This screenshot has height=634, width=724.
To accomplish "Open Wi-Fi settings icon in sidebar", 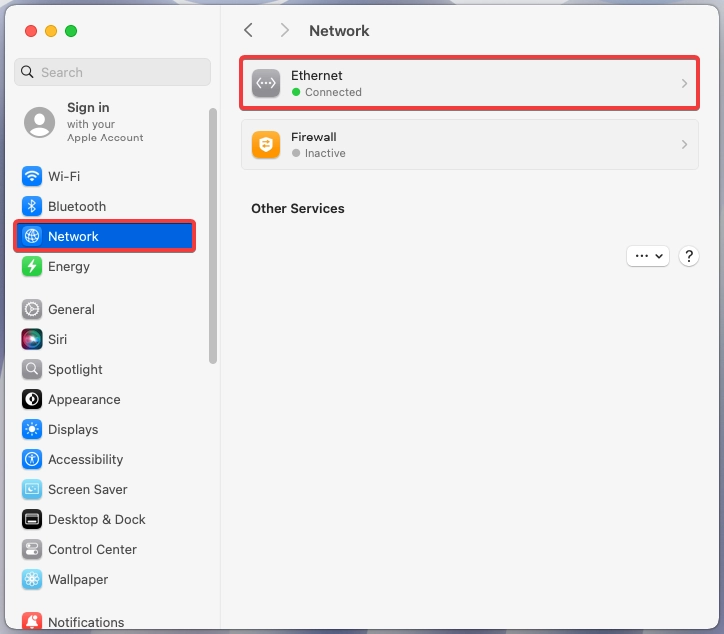I will click(31, 176).
